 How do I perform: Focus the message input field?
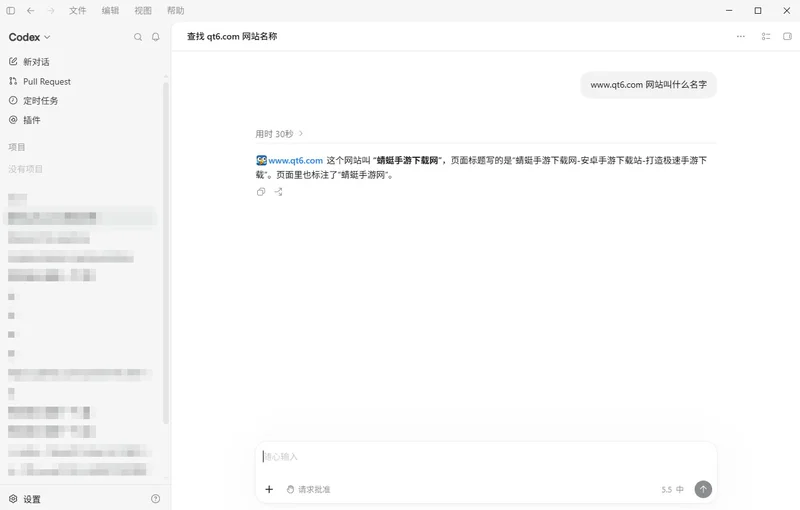(486, 456)
